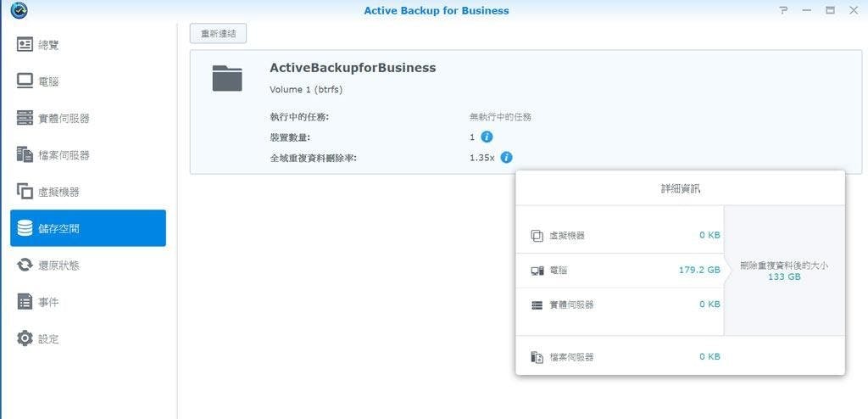Click 0 KB value for 檔案伺服器 row

click(709, 356)
